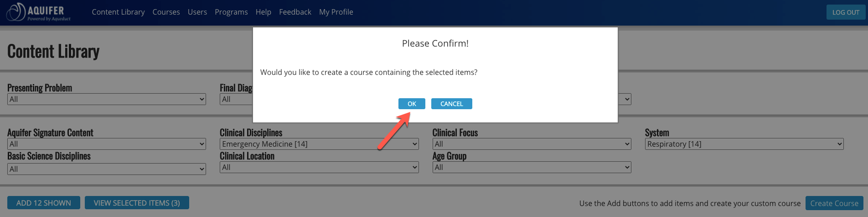Open the Feedback link in navbar
The height and width of the screenshot is (217, 868).
(x=295, y=12)
